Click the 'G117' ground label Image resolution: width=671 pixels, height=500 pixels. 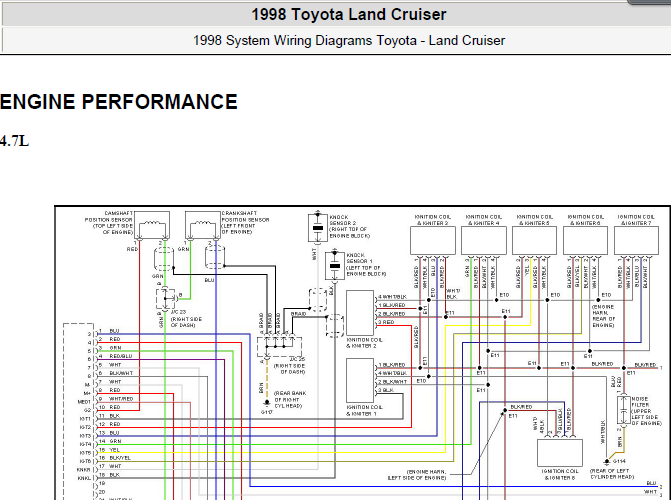pyautogui.click(x=267, y=412)
